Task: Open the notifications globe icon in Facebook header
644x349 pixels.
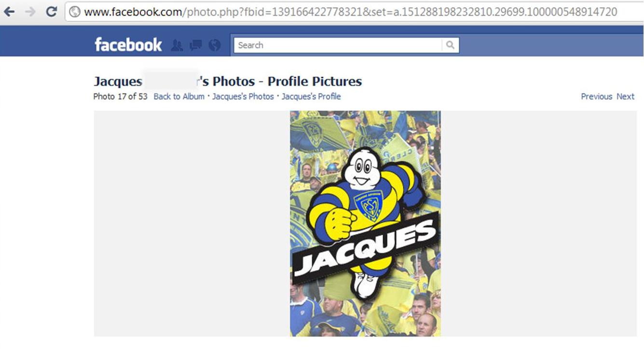Action: tap(215, 45)
